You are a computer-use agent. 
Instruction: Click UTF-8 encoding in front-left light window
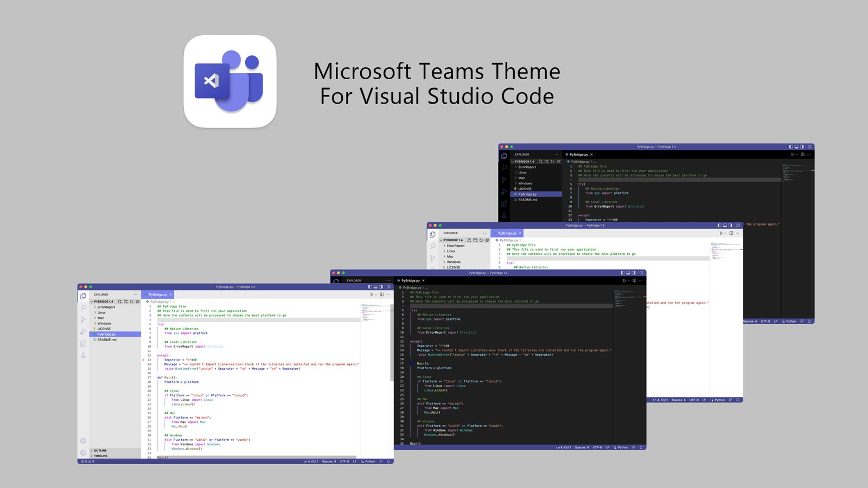tap(344, 461)
